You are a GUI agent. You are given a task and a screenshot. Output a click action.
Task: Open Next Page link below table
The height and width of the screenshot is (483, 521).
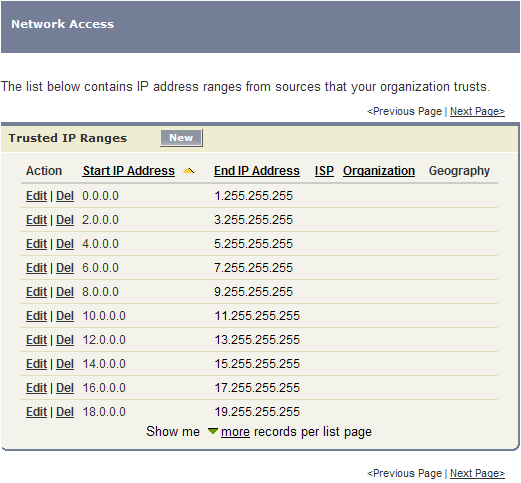477,473
